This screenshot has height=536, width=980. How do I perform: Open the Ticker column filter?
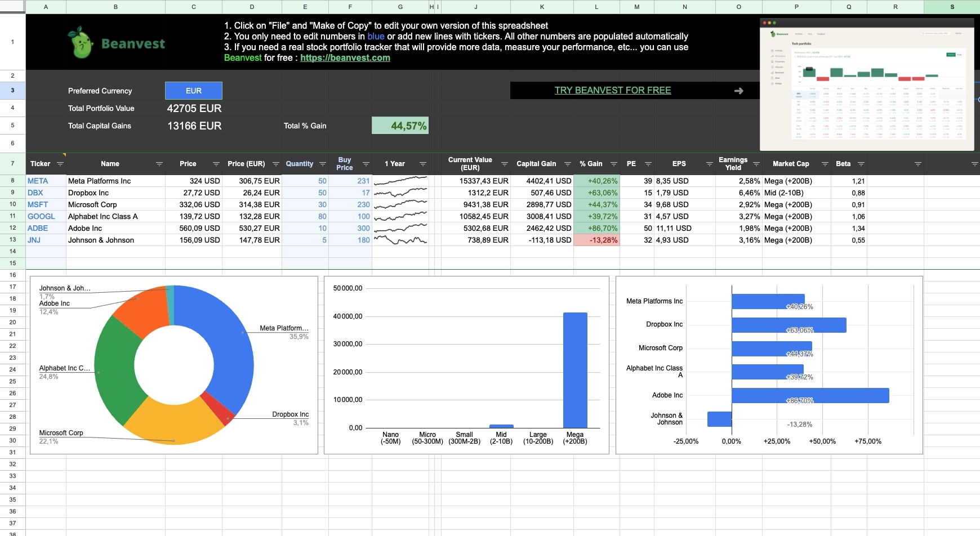[x=60, y=164]
